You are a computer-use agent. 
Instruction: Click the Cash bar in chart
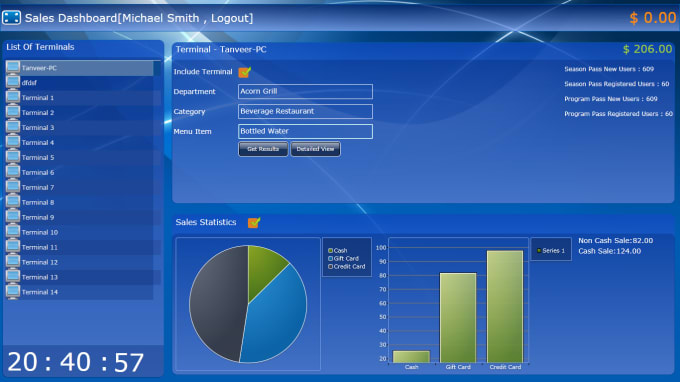click(x=411, y=356)
